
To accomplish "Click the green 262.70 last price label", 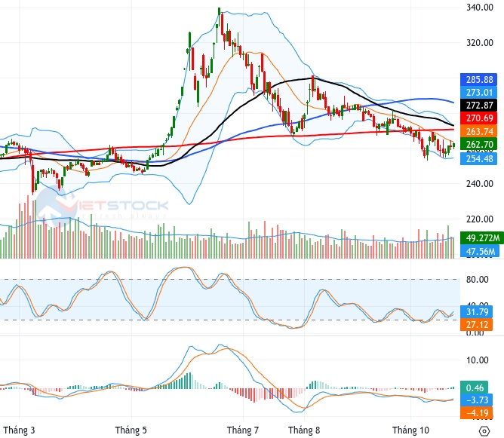I will click(x=478, y=144).
